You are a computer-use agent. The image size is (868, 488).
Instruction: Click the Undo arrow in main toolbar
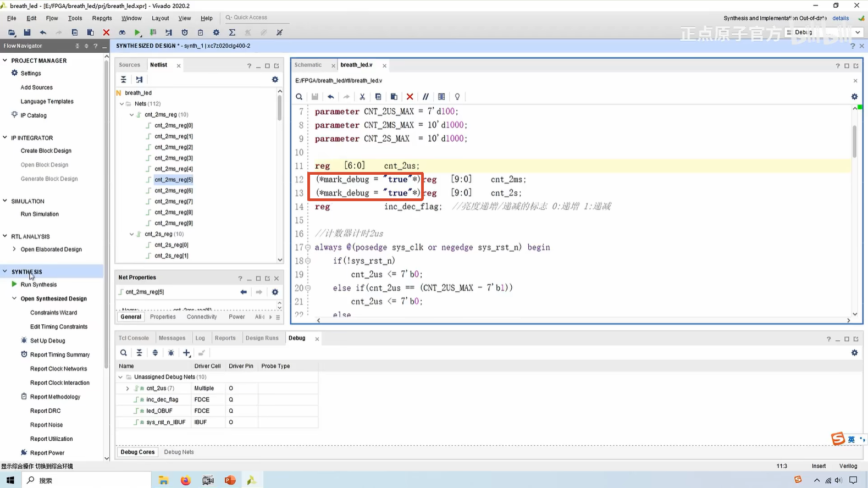coord(43,32)
